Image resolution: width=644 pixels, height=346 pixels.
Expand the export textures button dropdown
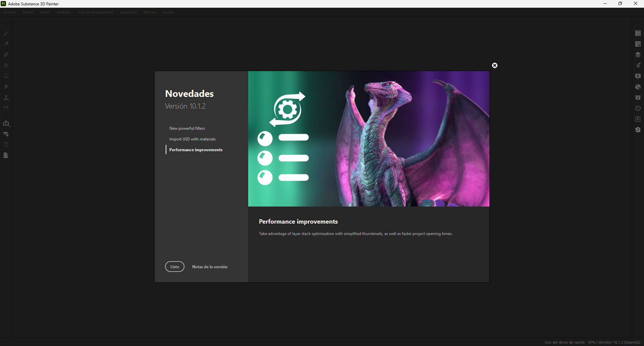tap(10, 126)
